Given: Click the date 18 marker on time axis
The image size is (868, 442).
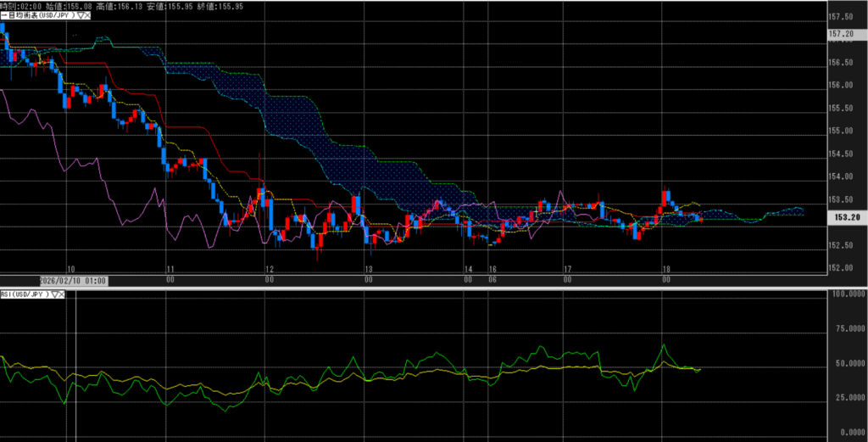Looking at the screenshot, I should pos(665,267).
